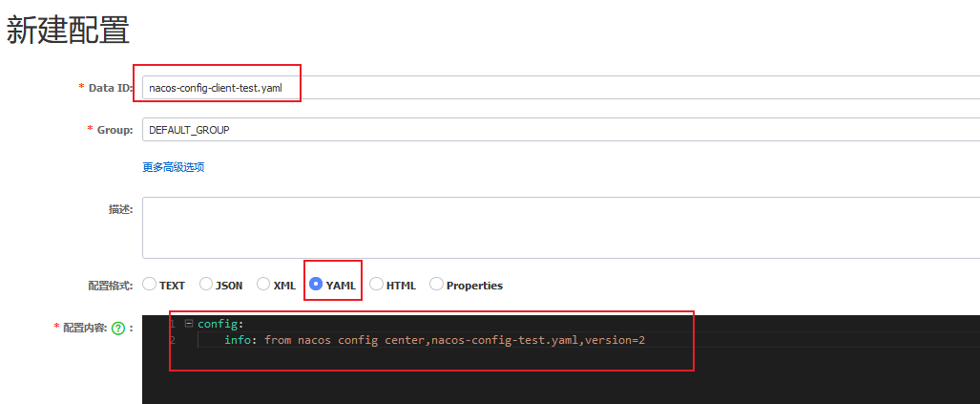The width and height of the screenshot is (980, 404).
Task: Focus the Group field containing DEFAULT_GROUP
Action: [x=573, y=130]
